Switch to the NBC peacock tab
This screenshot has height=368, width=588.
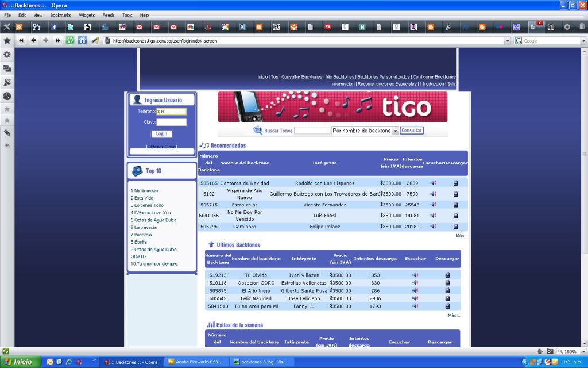(191, 27)
